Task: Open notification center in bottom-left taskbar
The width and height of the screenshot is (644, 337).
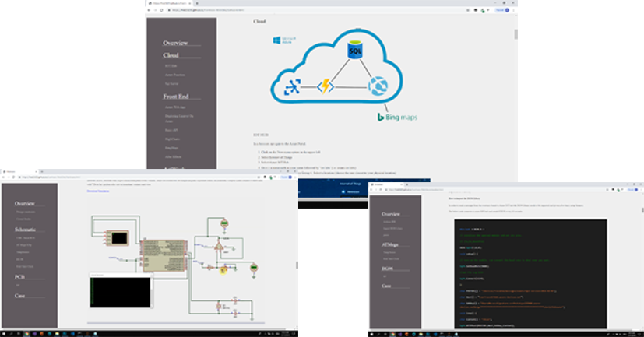Action: click(294, 334)
